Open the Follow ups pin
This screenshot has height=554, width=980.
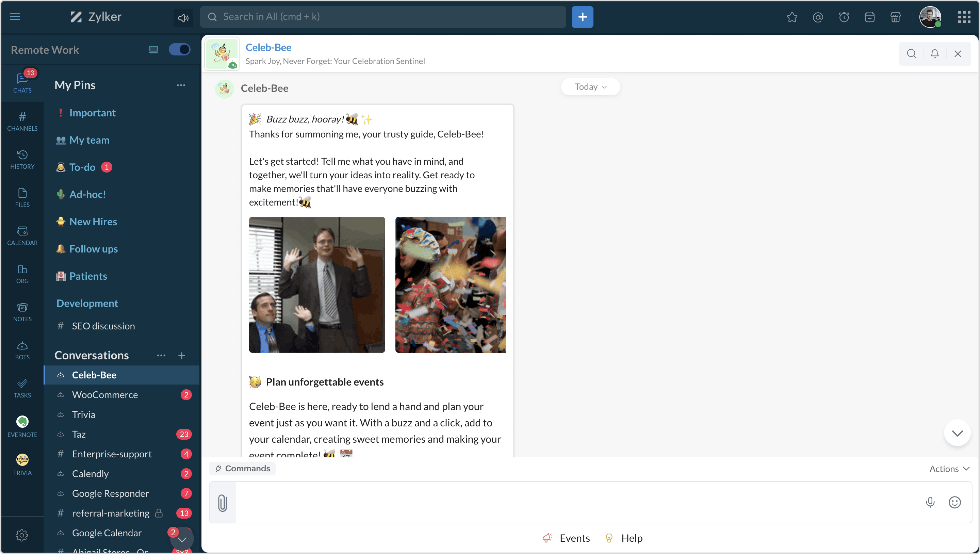coord(94,249)
